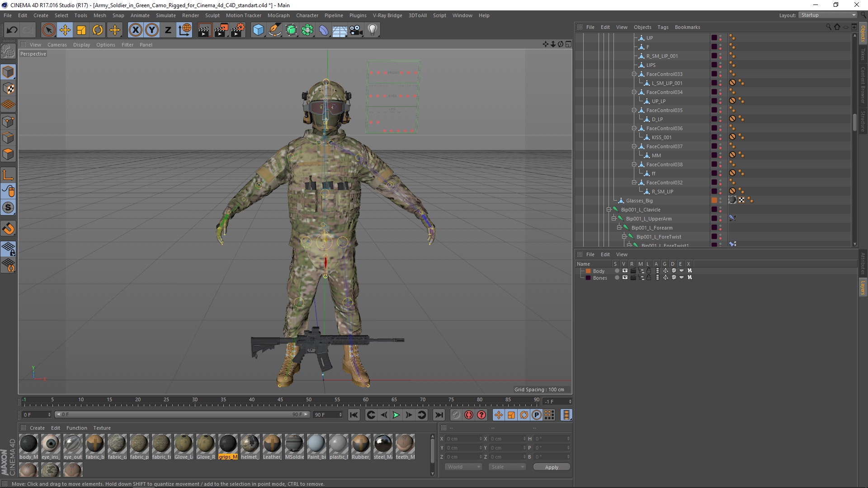This screenshot has width=868, height=488.
Task: Play the animation forwards
Action: click(396, 415)
